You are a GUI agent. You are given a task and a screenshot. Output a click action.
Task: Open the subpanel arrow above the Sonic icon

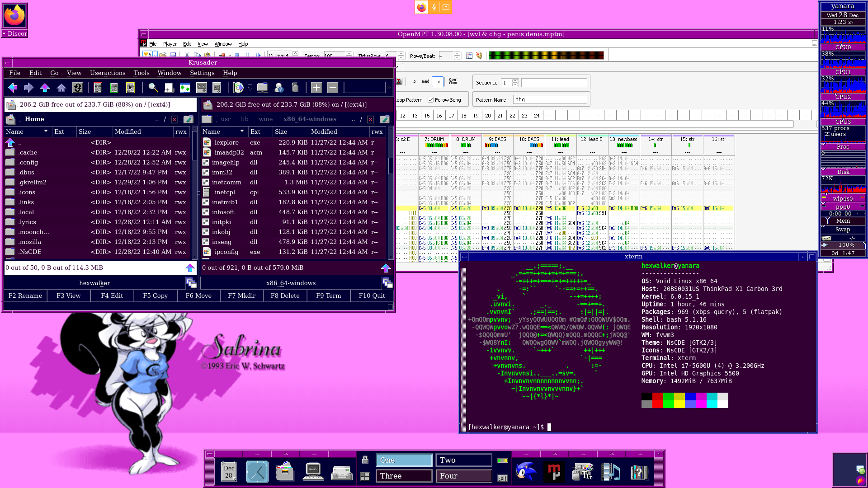click(x=526, y=454)
